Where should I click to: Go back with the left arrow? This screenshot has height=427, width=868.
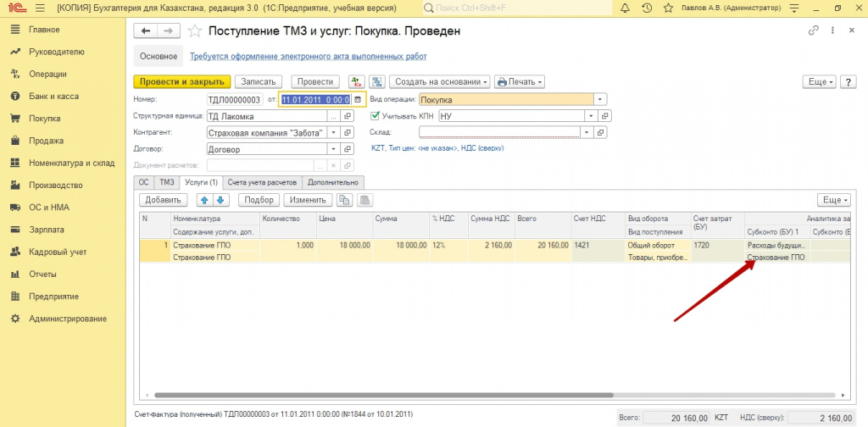(146, 31)
